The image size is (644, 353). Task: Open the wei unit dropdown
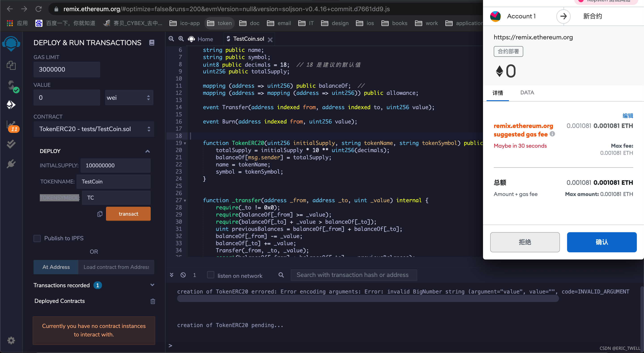click(129, 98)
